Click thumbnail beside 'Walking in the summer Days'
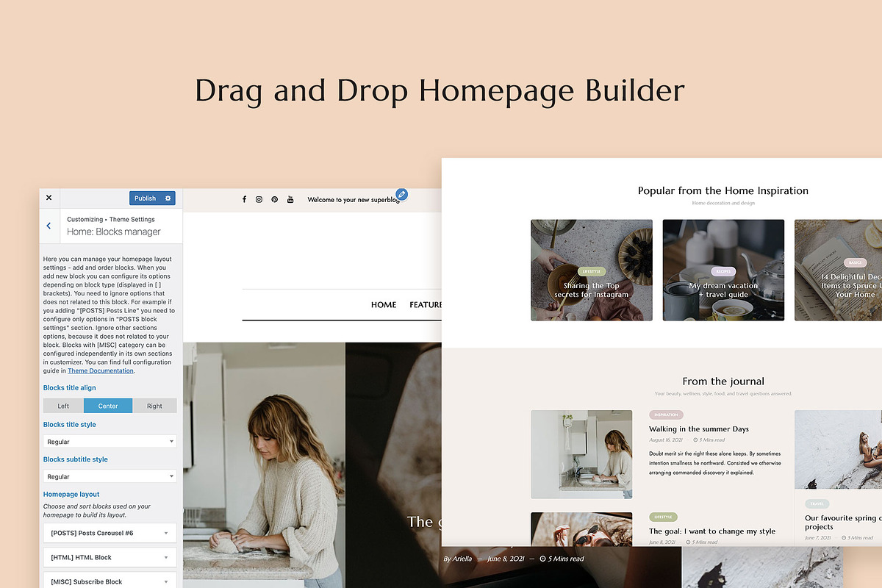Screen dimensions: 882x588 [x=581, y=454]
